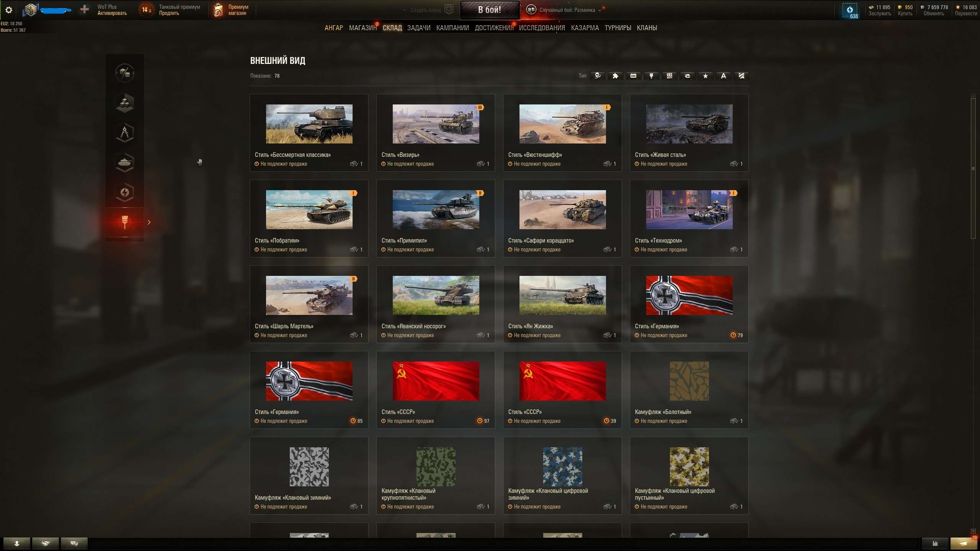
Task: Extend Танковый премиум account
Action: coord(169,13)
